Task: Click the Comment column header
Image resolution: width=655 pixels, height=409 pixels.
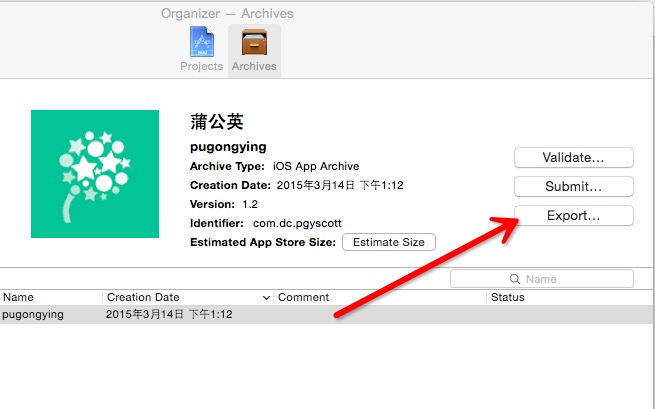Action: click(x=303, y=297)
